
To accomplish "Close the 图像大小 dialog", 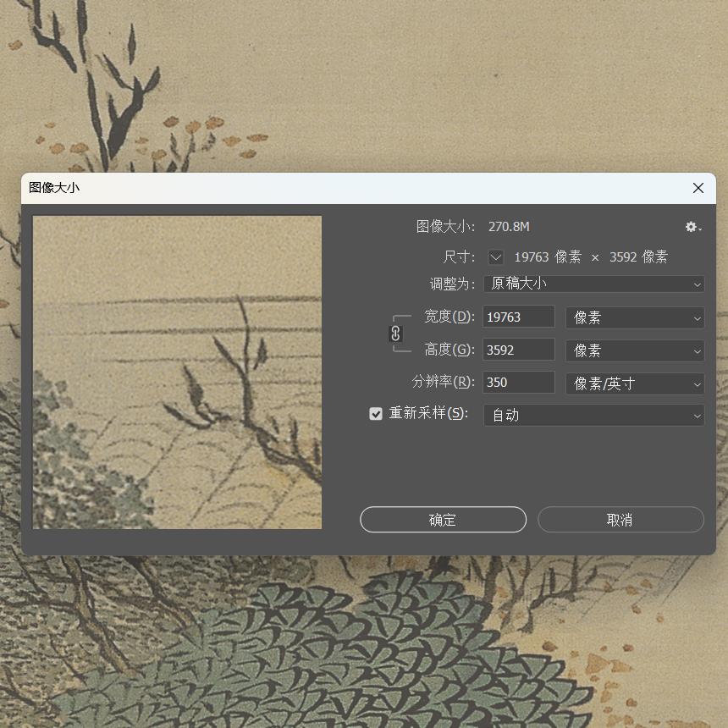I will pos(698,188).
